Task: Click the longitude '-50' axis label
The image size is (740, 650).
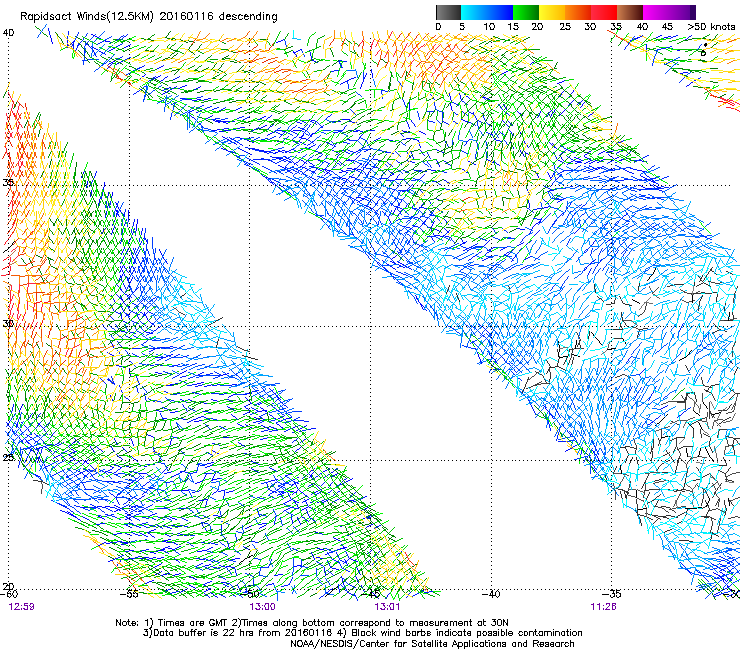Action: click(251, 594)
